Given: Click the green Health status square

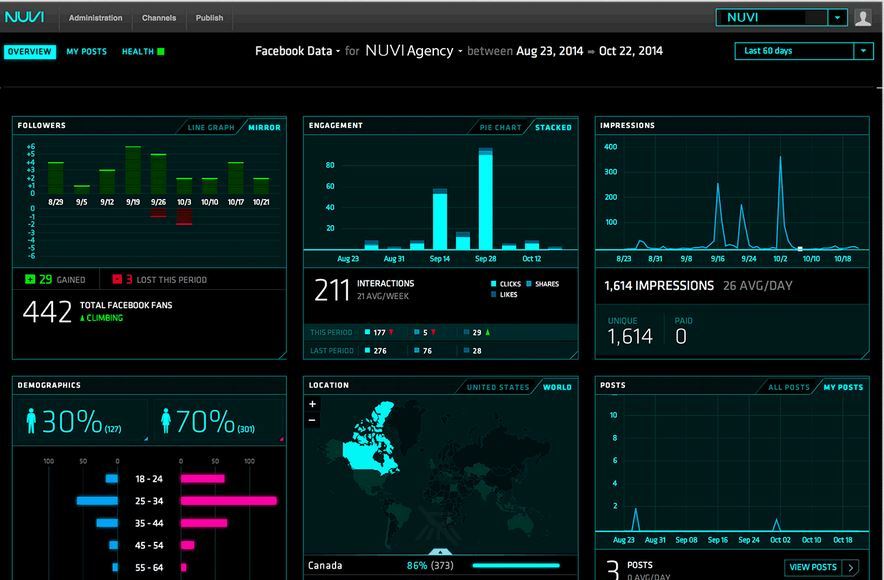Looking at the screenshot, I should pos(161,51).
